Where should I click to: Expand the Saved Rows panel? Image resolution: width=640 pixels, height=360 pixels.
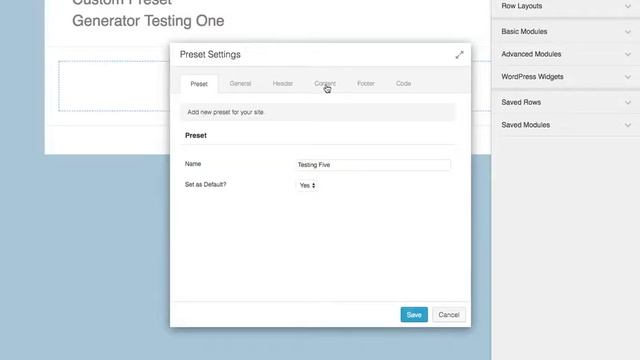(x=566, y=102)
